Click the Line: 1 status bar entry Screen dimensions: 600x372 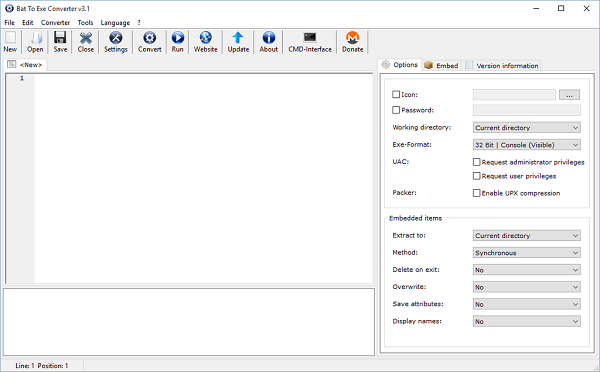pos(25,365)
